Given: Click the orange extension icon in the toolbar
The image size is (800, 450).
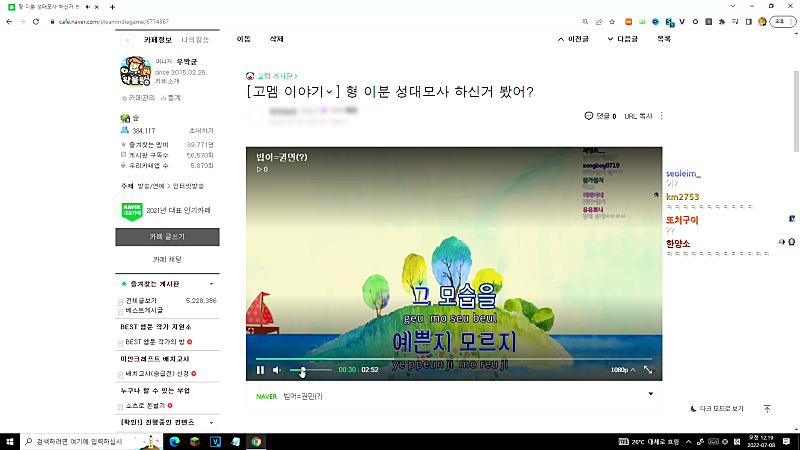Looking at the screenshot, I should click(x=629, y=22).
